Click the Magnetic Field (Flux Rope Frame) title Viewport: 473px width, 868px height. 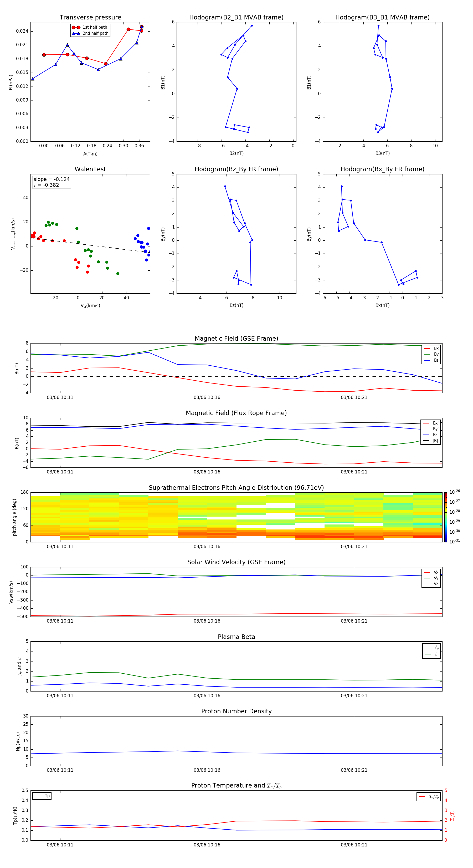(x=236, y=413)
